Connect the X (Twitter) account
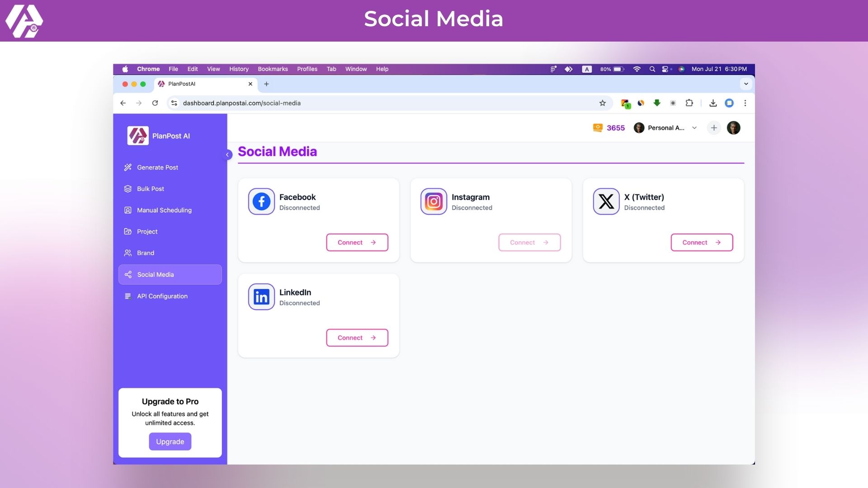This screenshot has width=868, height=488. [701, 243]
